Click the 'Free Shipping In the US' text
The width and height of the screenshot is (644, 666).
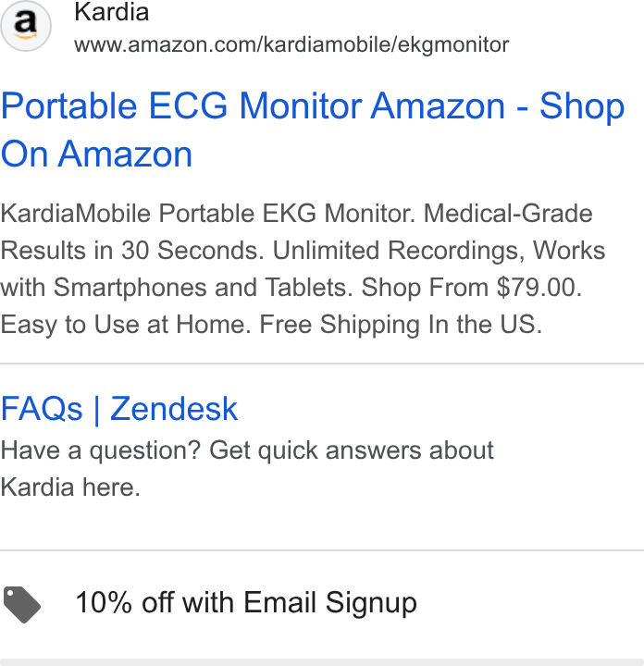click(401, 325)
